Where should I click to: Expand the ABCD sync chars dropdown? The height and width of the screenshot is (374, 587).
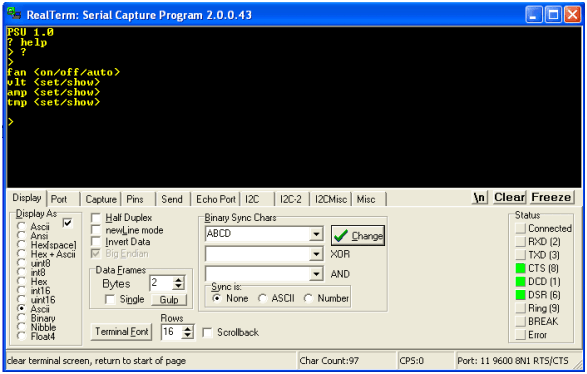(316, 234)
